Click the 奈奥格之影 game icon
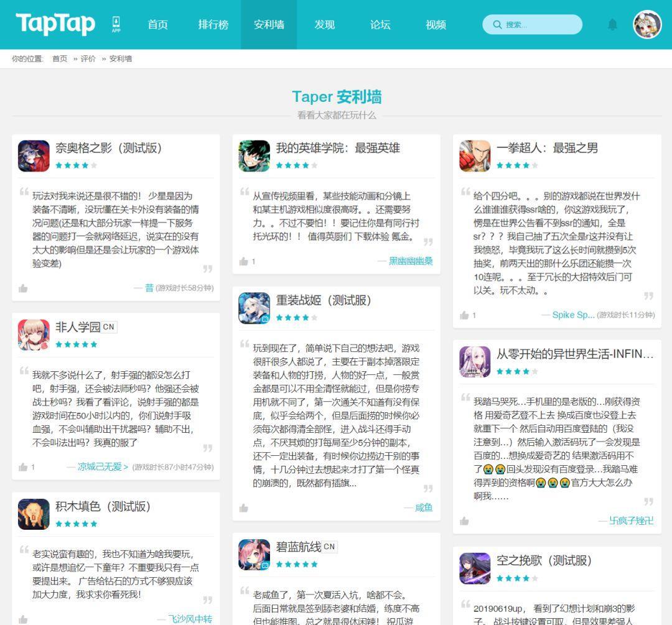Image resolution: width=672 pixels, height=625 pixels. pos(34,156)
